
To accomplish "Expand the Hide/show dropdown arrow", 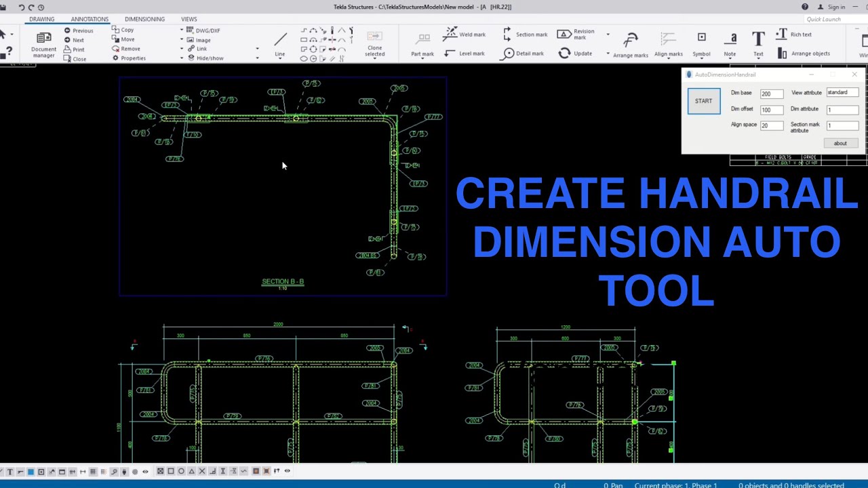I will pyautogui.click(x=257, y=58).
